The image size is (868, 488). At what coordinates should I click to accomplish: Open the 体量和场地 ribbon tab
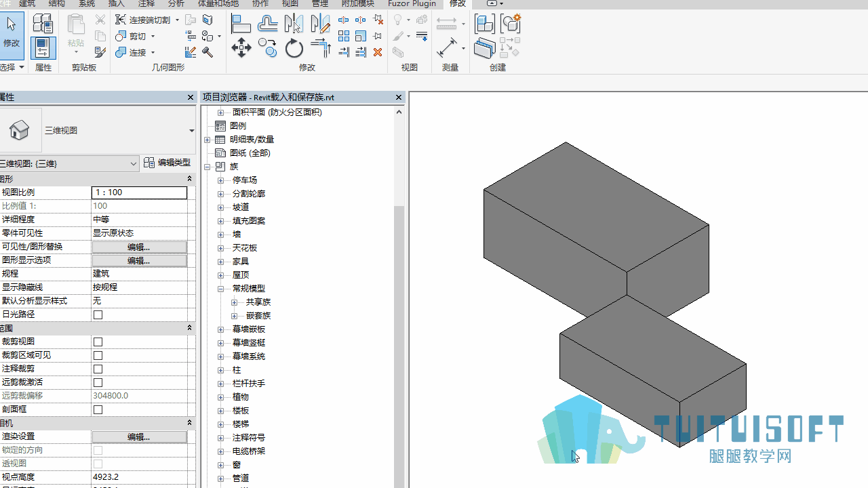tap(218, 3)
